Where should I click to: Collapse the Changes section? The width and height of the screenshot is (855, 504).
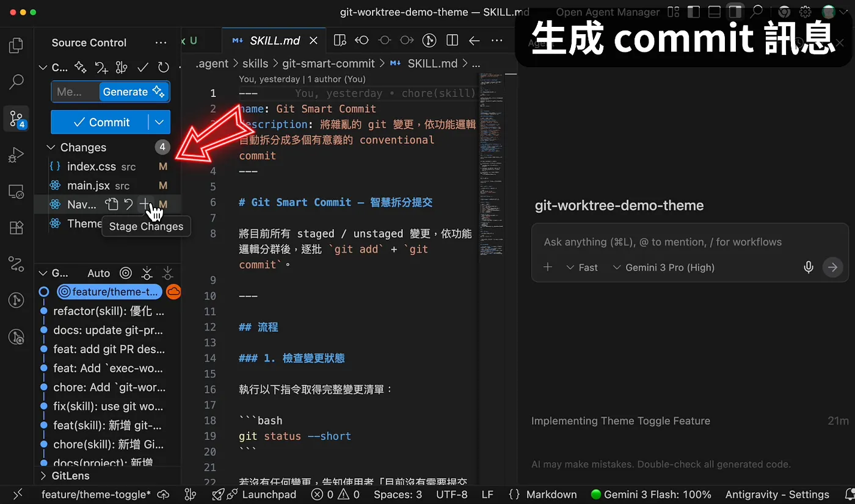coord(51,148)
